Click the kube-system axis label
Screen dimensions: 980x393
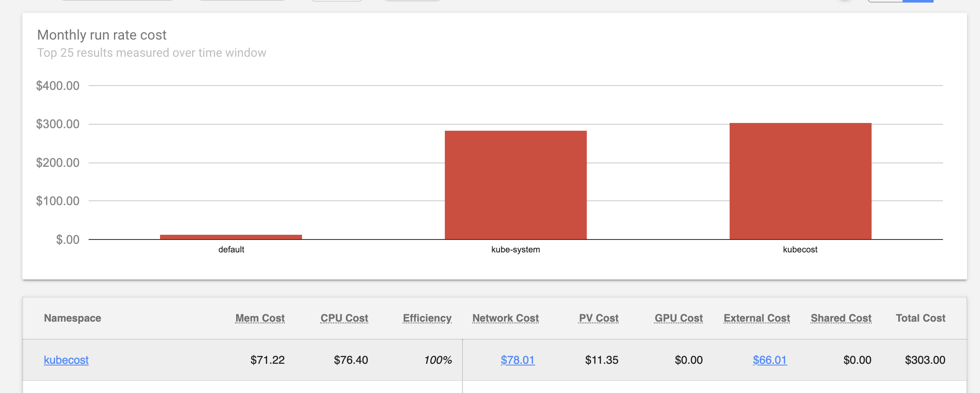pos(515,249)
